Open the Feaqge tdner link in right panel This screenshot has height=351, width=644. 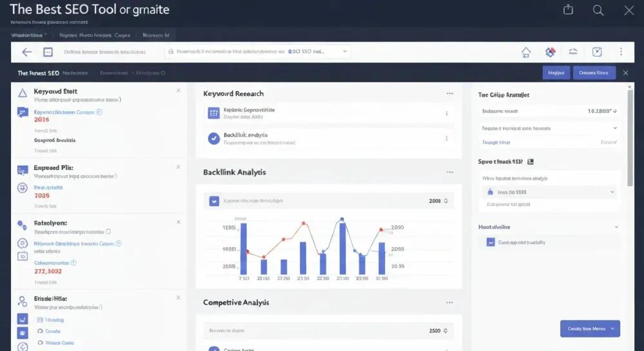[496, 142]
